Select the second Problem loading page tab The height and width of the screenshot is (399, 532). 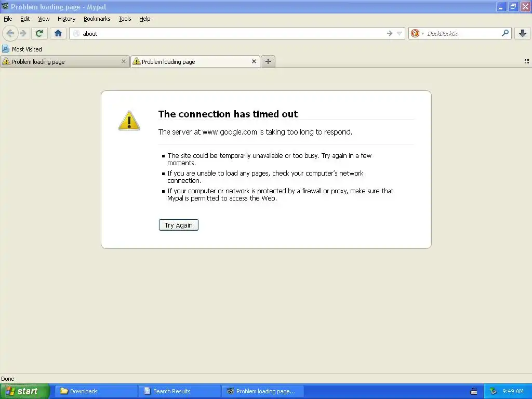(x=195, y=61)
